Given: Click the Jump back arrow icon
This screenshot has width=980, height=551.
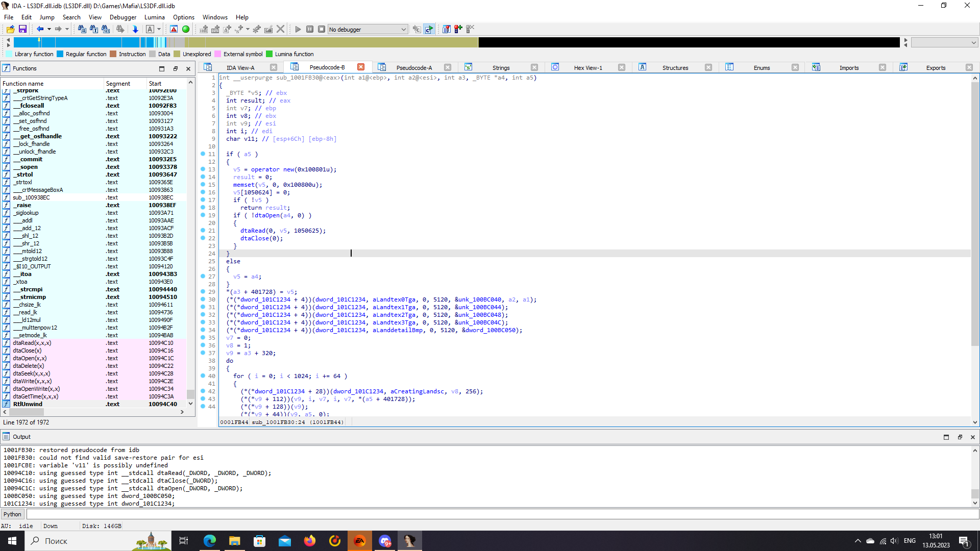Looking at the screenshot, I should click(40, 29).
